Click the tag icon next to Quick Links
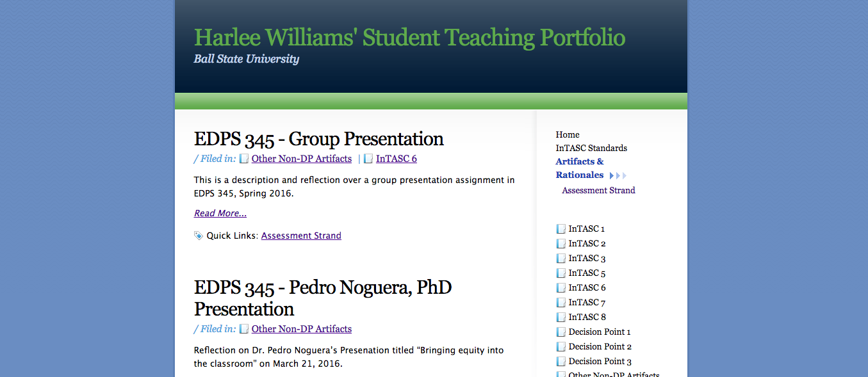Image resolution: width=868 pixels, height=377 pixels. 199,236
